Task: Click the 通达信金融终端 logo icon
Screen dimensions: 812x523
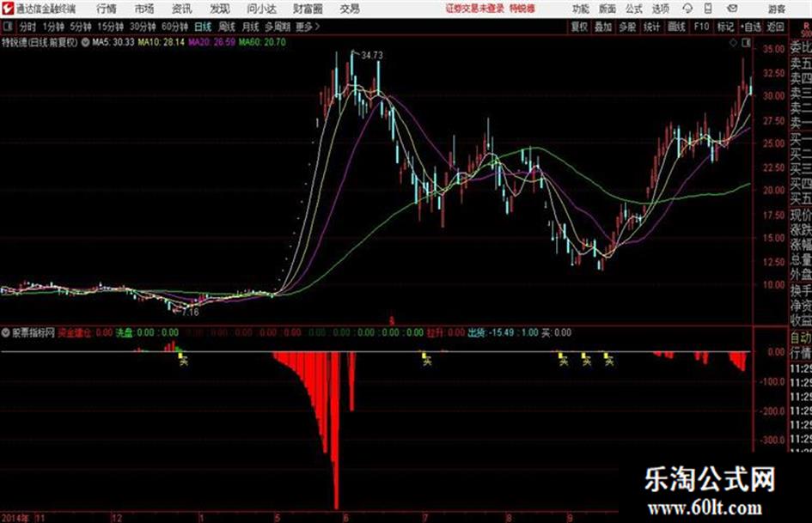Action: (x=7, y=9)
